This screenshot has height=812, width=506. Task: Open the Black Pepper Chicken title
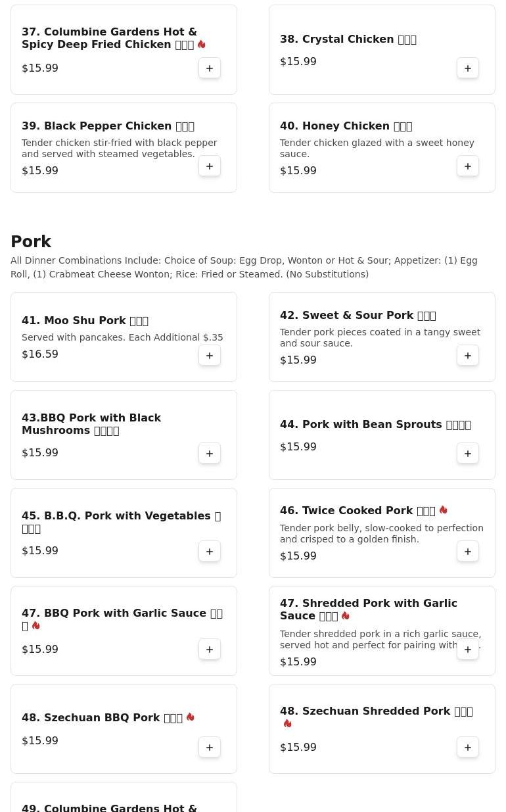pos(108,126)
